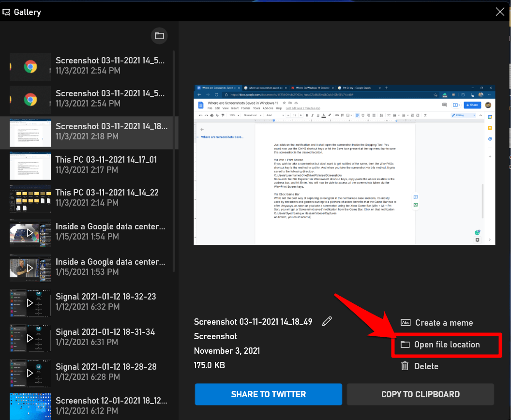Click the Create a meme icon
The height and width of the screenshot is (420, 511).
(406, 323)
